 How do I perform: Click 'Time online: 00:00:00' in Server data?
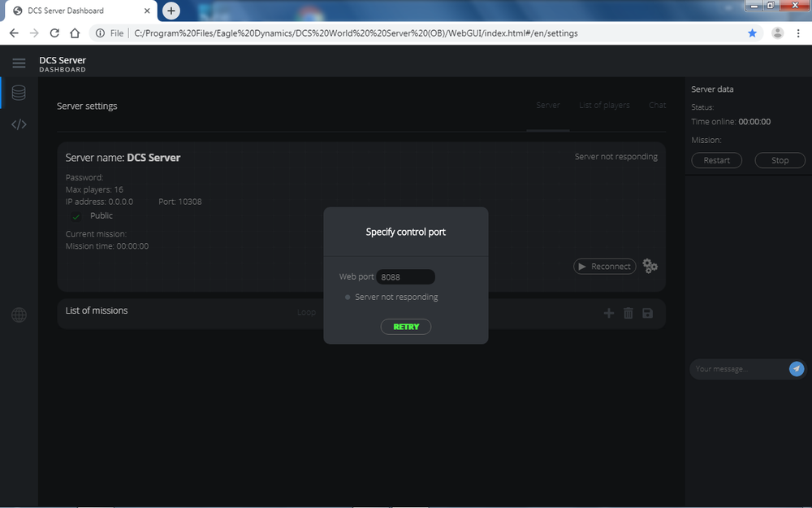(731, 122)
